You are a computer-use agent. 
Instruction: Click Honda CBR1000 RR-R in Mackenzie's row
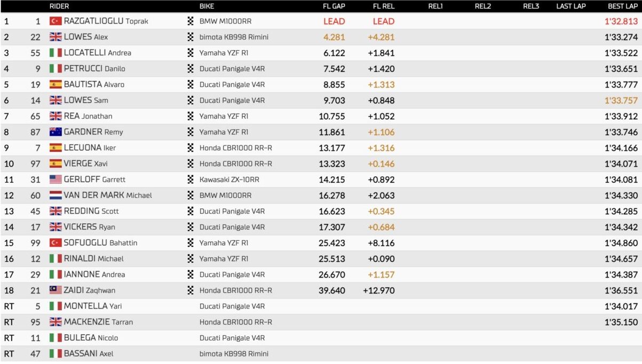[x=235, y=322]
